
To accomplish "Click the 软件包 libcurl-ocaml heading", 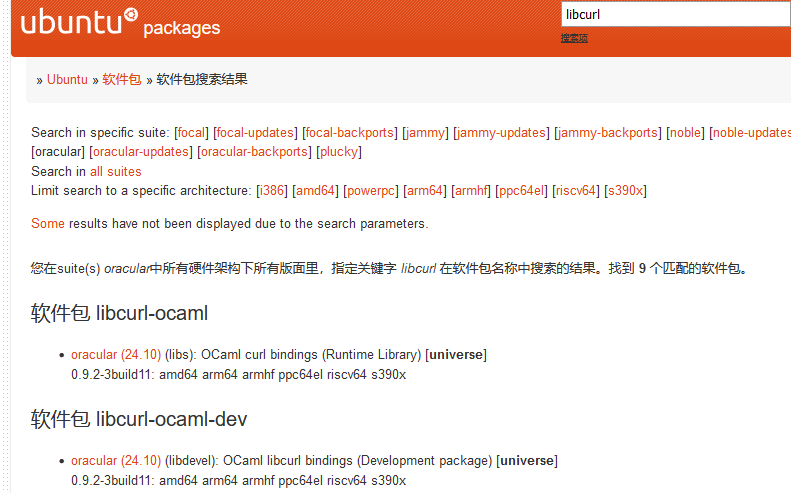I will 119,313.
